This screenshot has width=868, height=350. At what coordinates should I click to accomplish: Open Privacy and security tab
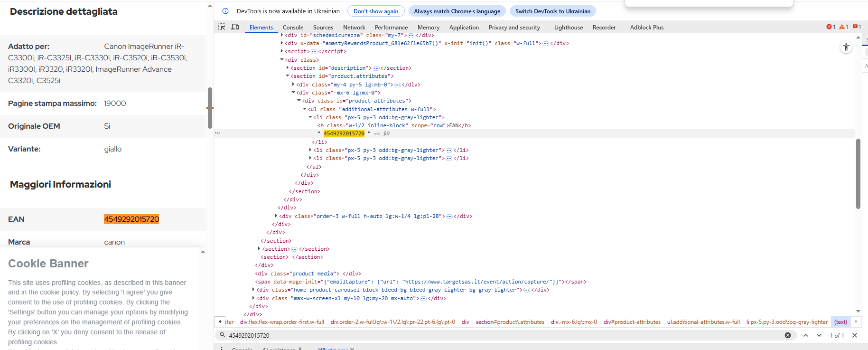(x=514, y=28)
